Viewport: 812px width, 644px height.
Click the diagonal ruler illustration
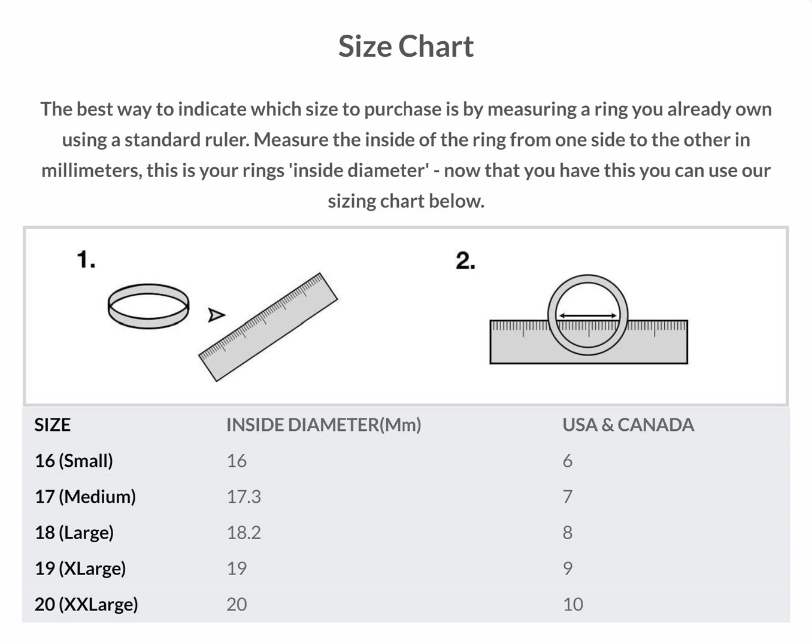point(268,327)
